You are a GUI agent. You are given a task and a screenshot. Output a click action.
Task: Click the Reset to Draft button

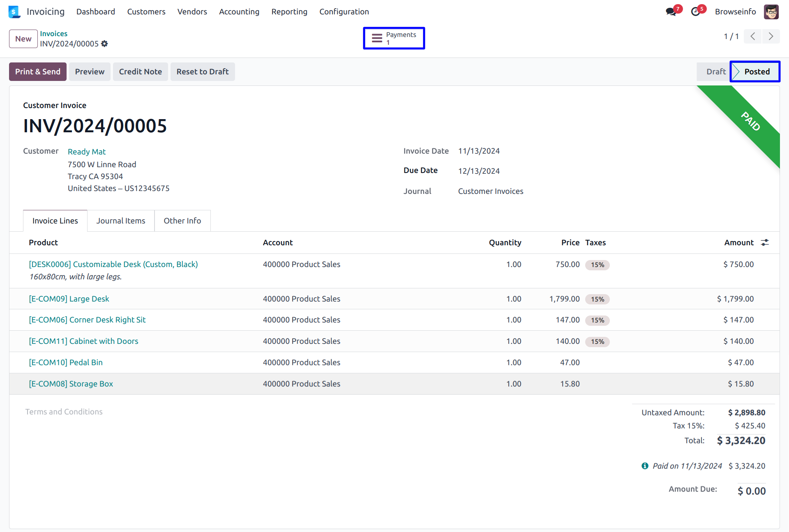pos(202,71)
